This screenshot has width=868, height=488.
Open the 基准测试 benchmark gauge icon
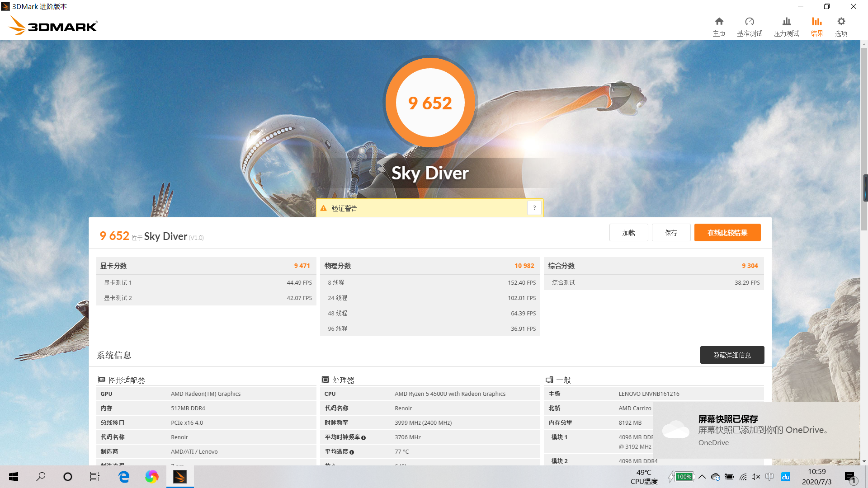pyautogui.click(x=750, y=22)
